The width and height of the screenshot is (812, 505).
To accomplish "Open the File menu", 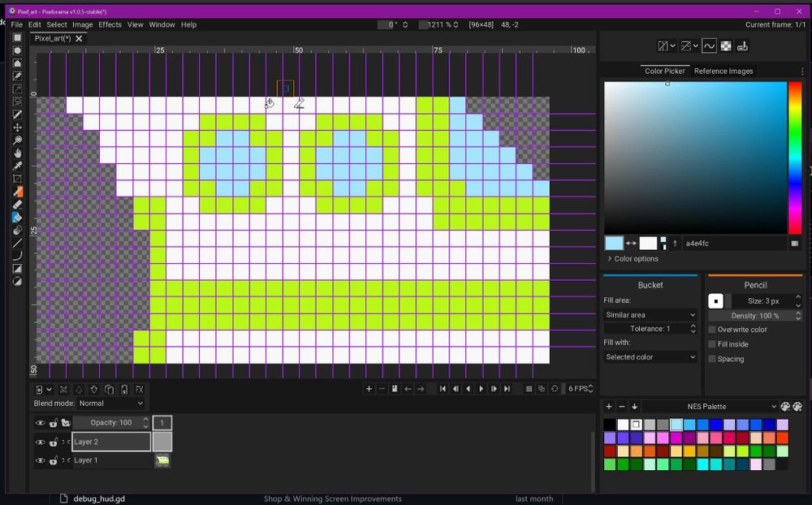I will [x=16, y=24].
